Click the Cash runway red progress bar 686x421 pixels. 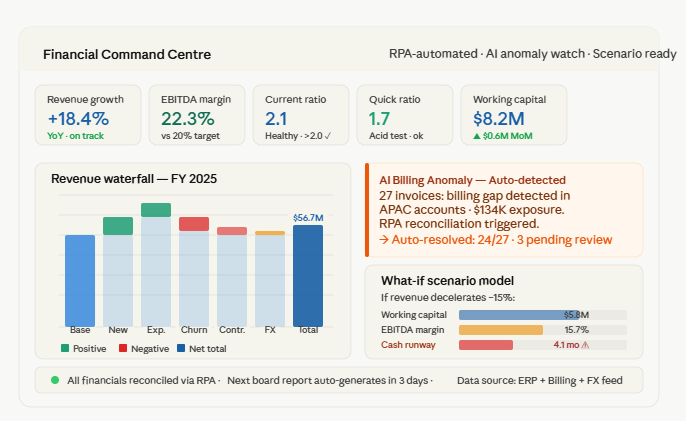(486, 345)
